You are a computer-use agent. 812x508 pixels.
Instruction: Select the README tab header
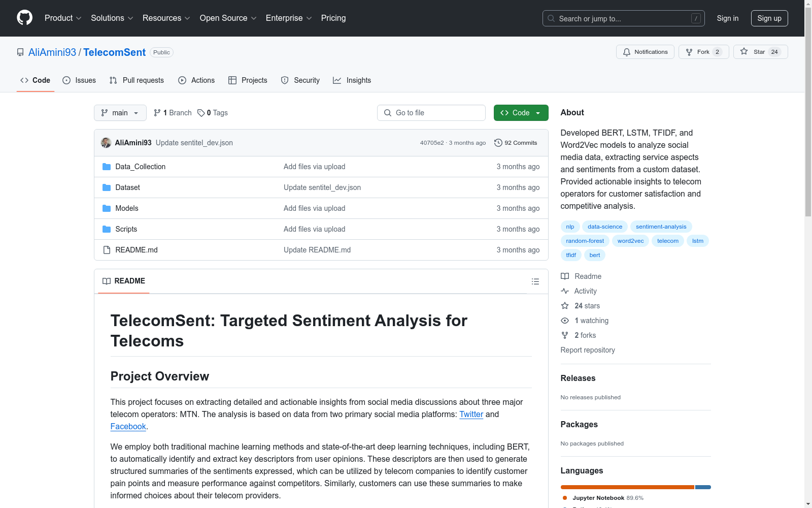point(124,281)
